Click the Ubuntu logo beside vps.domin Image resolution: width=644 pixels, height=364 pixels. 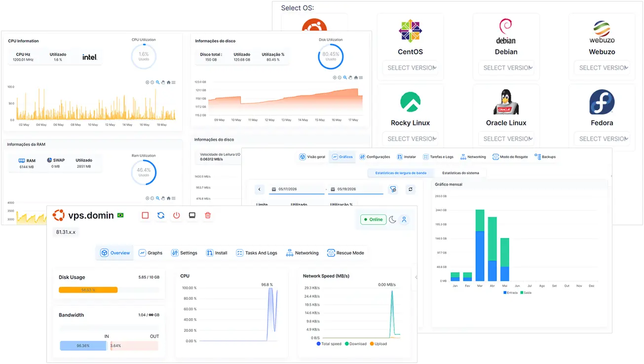point(59,215)
